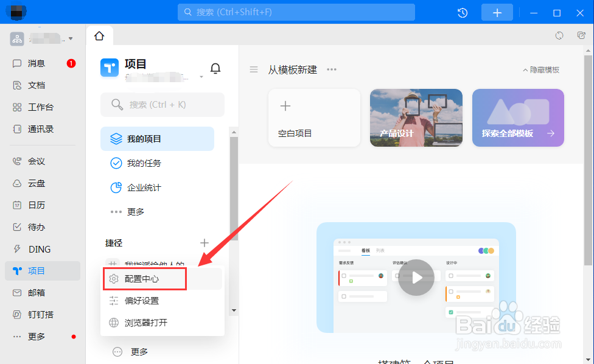The image size is (594, 364).
Task: Click the hamburger menu icon beside 从模板新建
Action: (x=254, y=69)
